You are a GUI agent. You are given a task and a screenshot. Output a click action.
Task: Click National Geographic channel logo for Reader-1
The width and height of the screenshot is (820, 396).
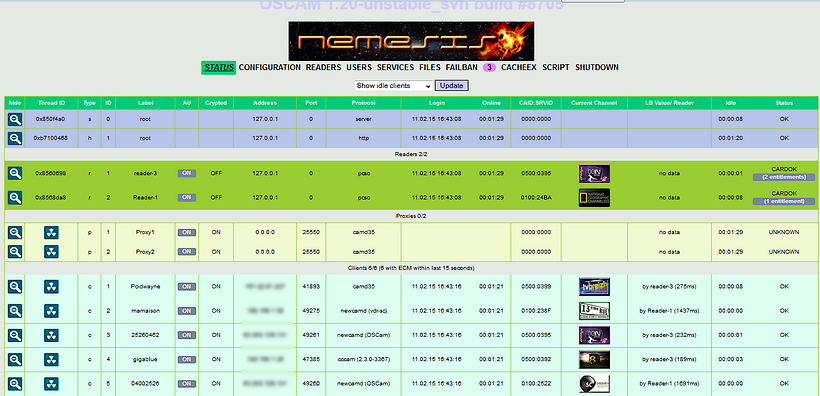[x=594, y=198]
